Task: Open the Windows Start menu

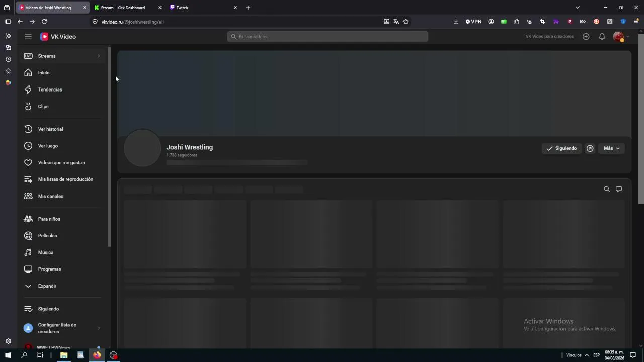Action: click(8, 355)
